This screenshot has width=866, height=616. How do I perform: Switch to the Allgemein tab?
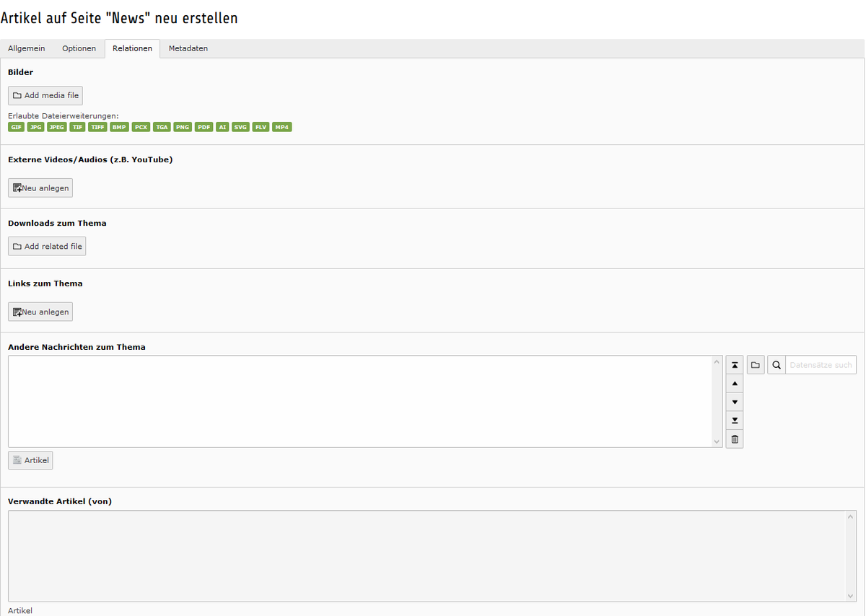tap(27, 49)
